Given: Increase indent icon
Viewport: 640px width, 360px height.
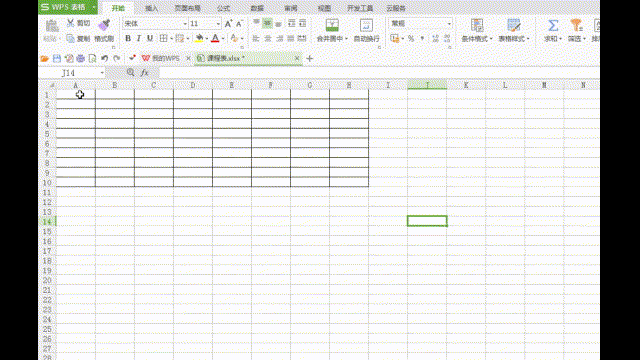Looking at the screenshot, I should (302, 23).
